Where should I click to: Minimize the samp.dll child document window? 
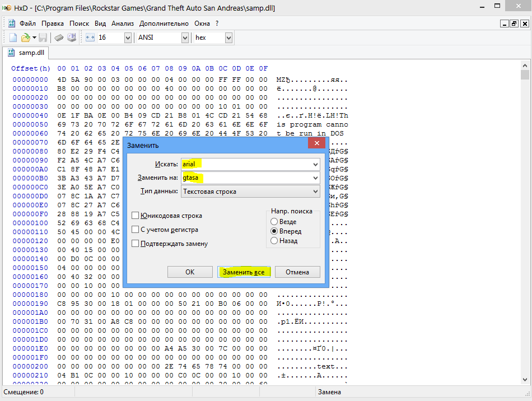(x=505, y=24)
